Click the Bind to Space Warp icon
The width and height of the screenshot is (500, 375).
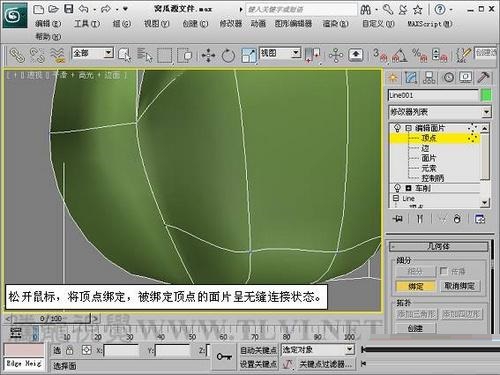57,55
